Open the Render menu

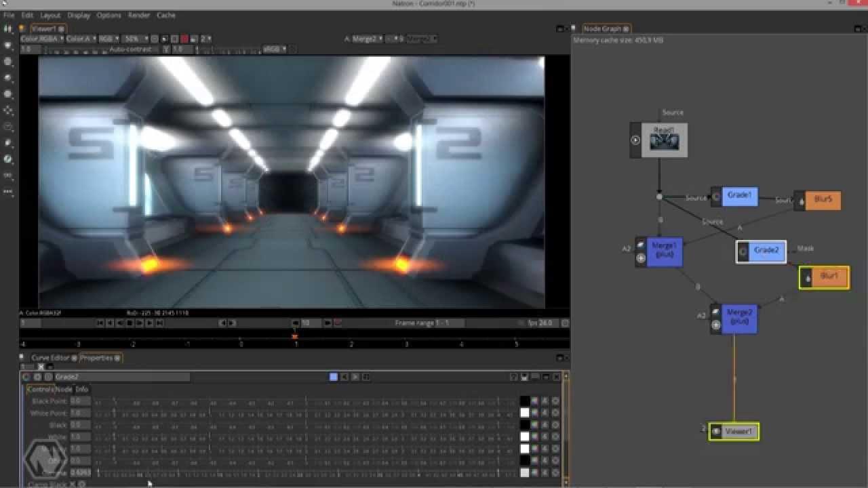tap(138, 15)
